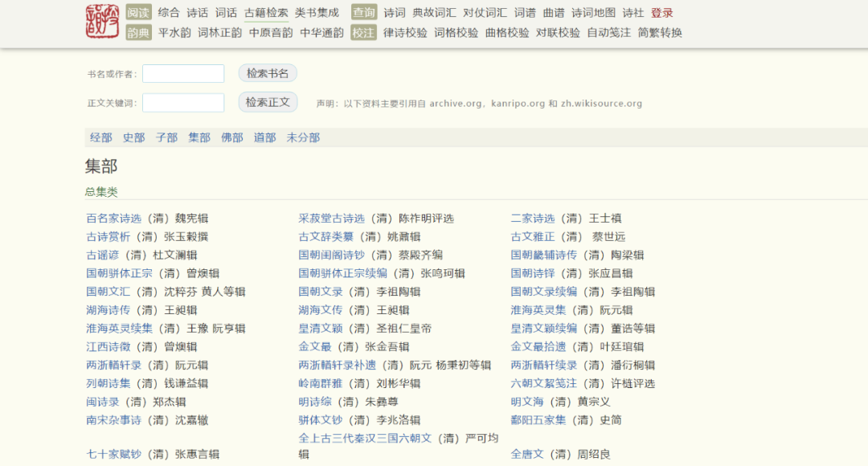Go to the 诗社 page
The width and height of the screenshot is (868, 466).
tap(633, 13)
